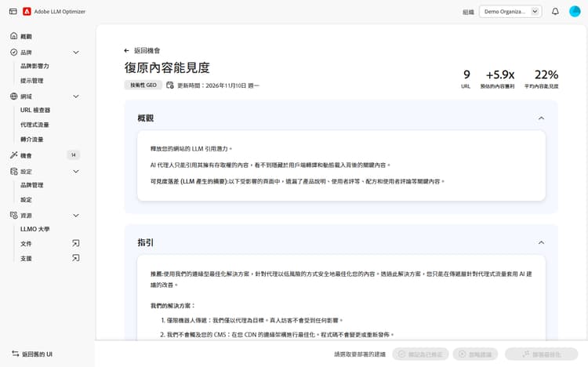Open the user profile avatar

click(x=575, y=11)
